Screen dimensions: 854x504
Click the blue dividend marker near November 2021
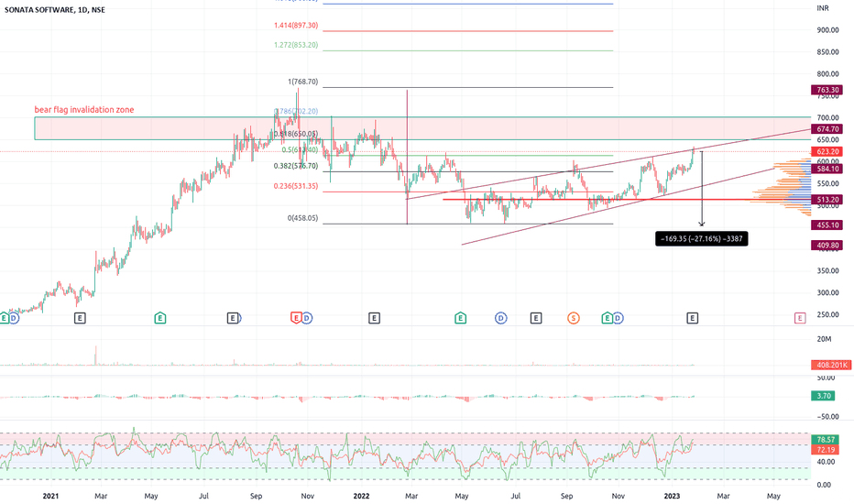[x=307, y=318]
